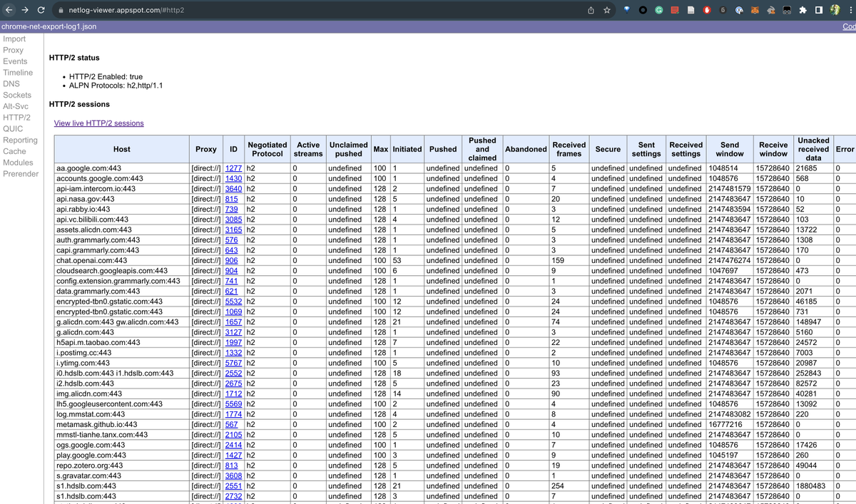Open session ID 813 for repo.zotero.org

point(231,466)
